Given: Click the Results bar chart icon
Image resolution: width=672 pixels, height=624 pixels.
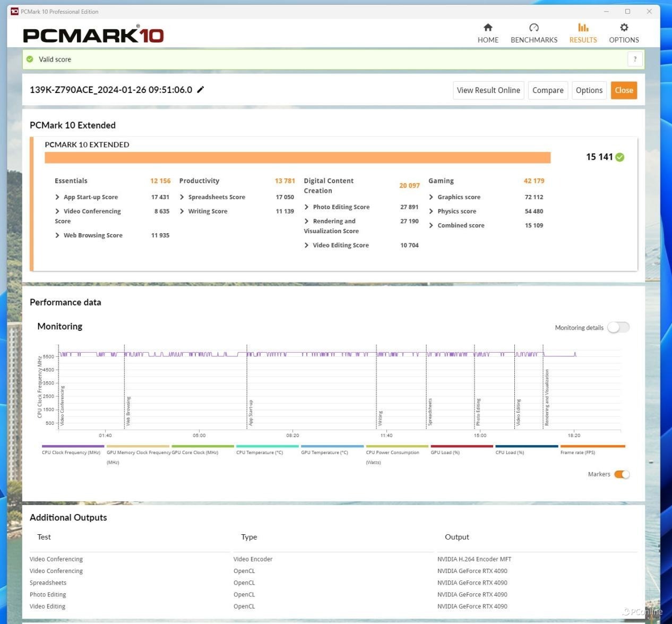Looking at the screenshot, I should [583, 27].
